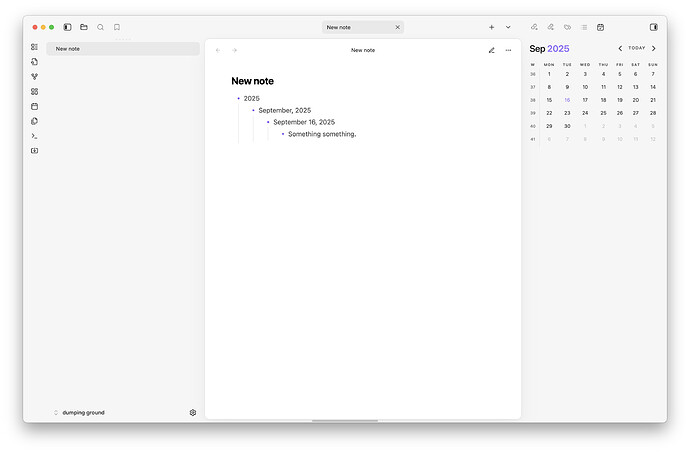Click the New note heading
Image resolution: width=690 pixels, height=452 pixels.
coord(253,81)
